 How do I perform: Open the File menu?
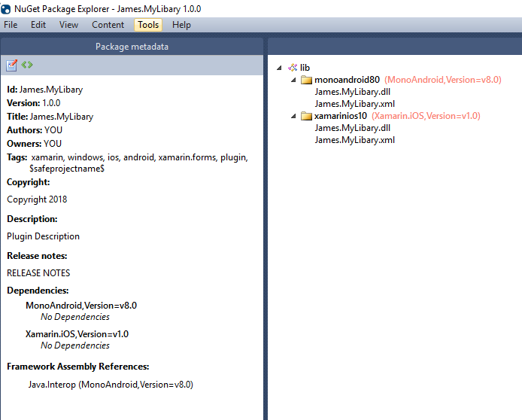click(11, 25)
